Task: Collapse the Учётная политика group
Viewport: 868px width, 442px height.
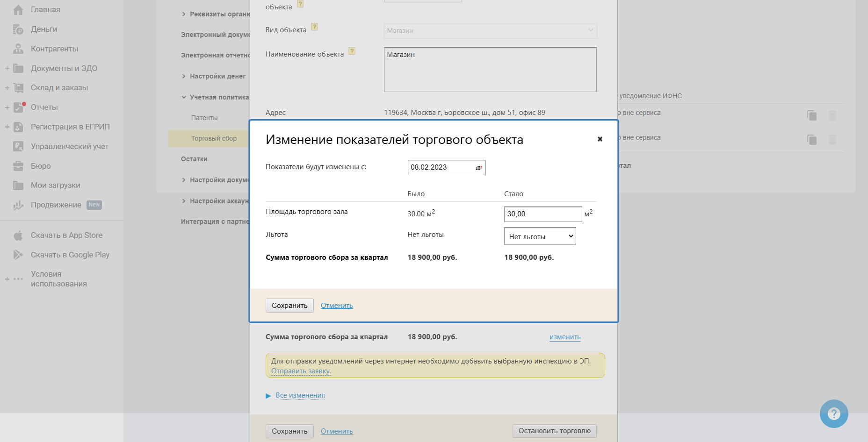Action: tap(184, 97)
